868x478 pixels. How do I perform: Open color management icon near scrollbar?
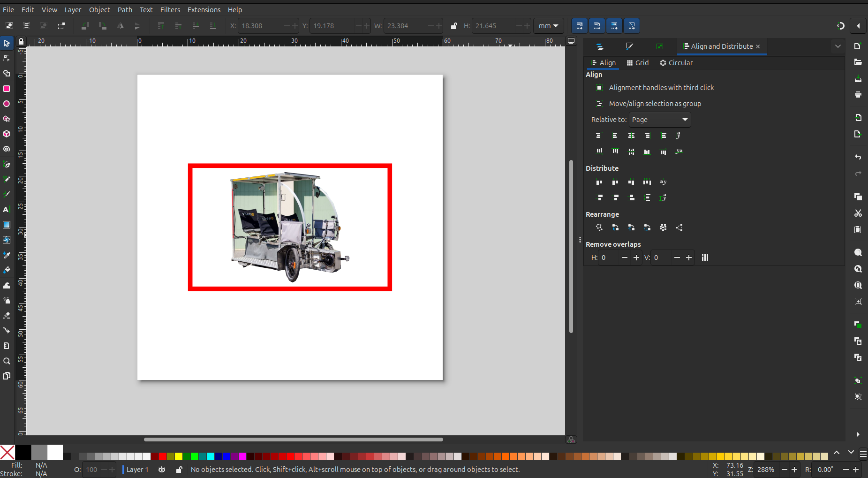tap(571, 440)
